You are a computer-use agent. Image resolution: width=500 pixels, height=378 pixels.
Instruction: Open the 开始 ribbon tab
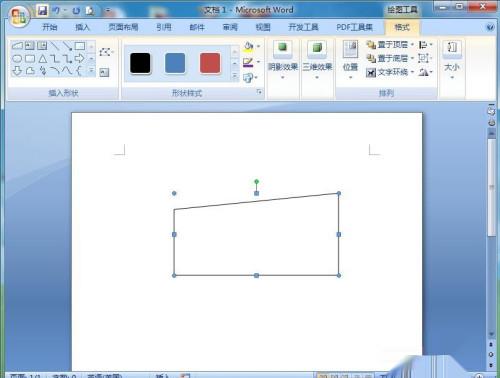click(50, 27)
